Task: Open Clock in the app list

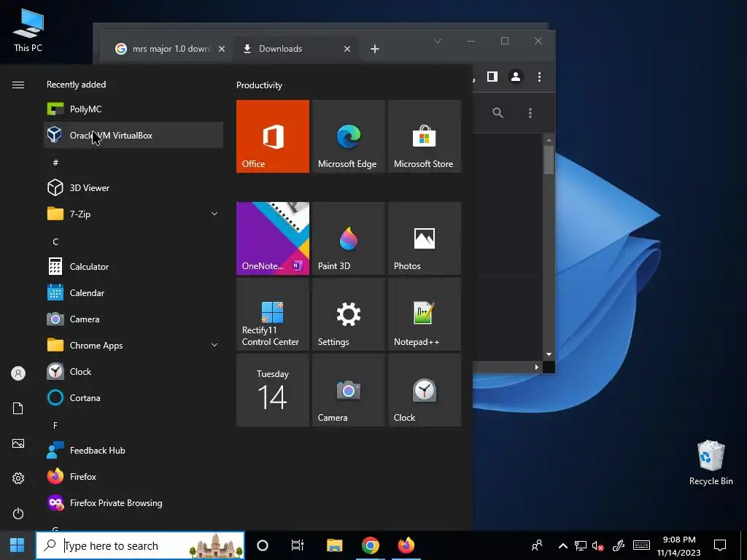Action: pos(133,371)
